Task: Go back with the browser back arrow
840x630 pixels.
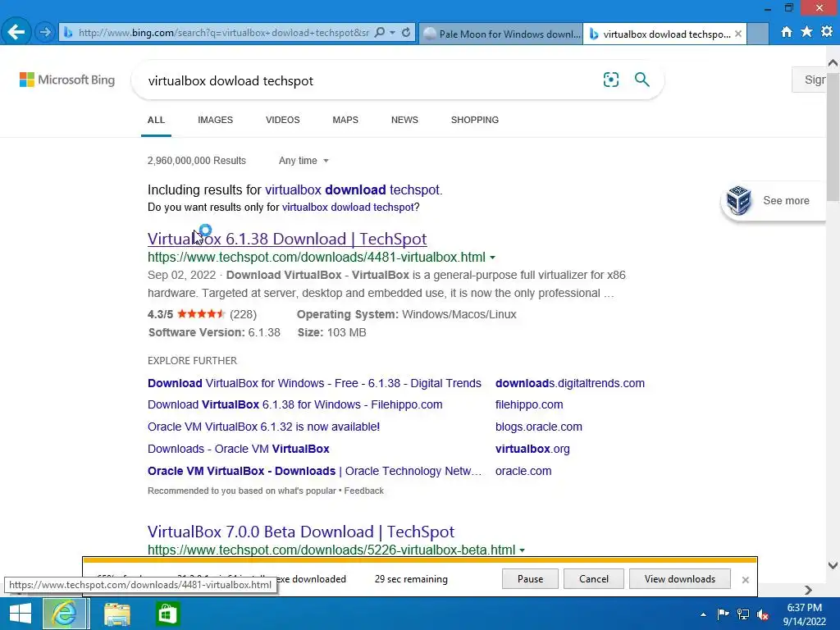Action: click(x=16, y=32)
